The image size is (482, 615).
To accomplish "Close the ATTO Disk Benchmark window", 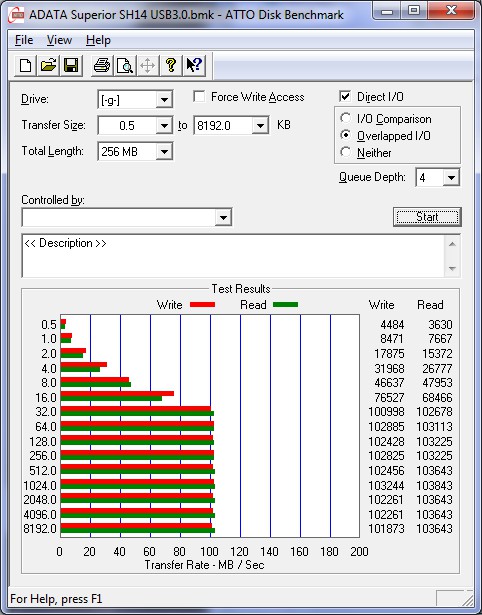I will [451, 11].
